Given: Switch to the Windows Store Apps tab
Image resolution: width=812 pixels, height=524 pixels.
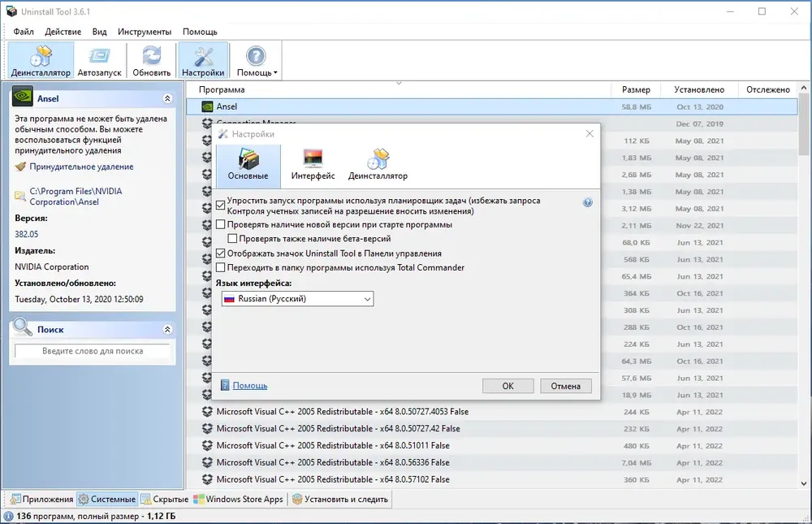Looking at the screenshot, I should [x=238, y=499].
